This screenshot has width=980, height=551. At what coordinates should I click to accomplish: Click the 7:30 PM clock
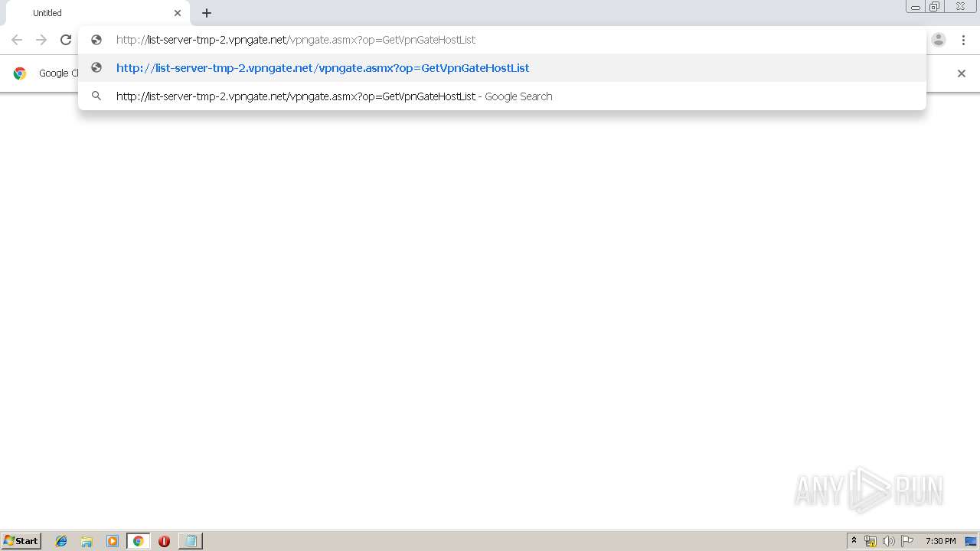point(940,541)
